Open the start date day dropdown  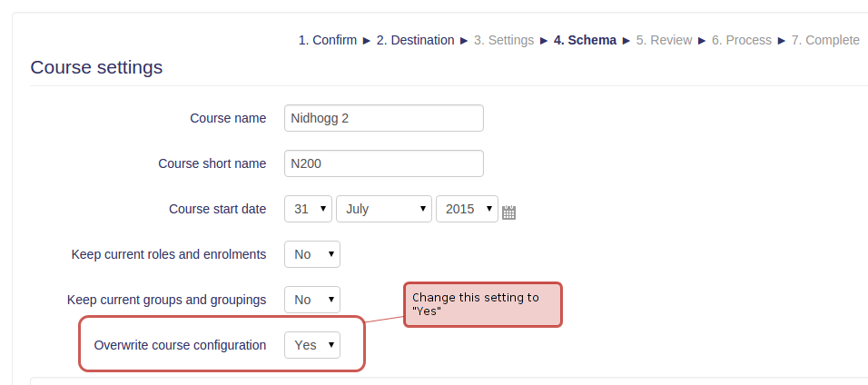309,209
